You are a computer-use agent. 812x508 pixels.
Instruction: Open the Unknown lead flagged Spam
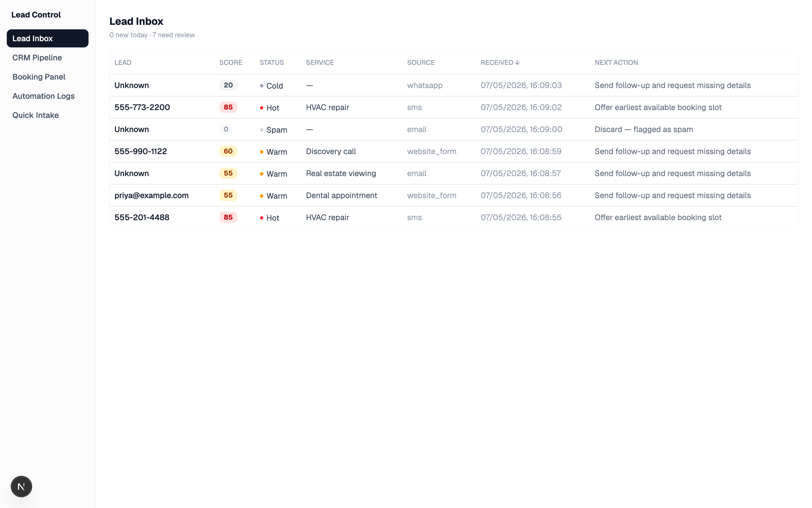coord(132,129)
